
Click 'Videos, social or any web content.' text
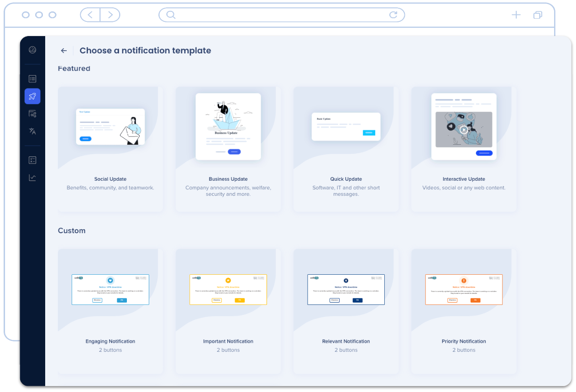[x=464, y=188]
